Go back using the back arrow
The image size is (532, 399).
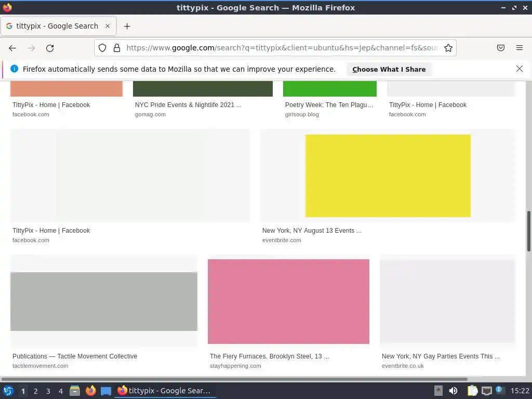click(12, 48)
